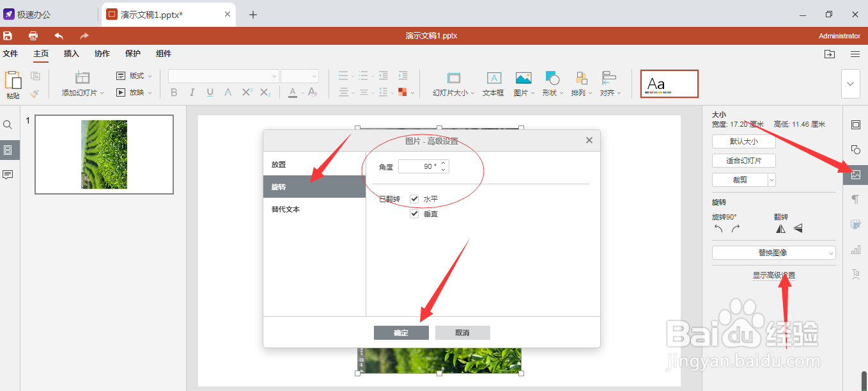The height and width of the screenshot is (391, 868).
Task: Expand the theme gallery arrow
Action: [851, 84]
